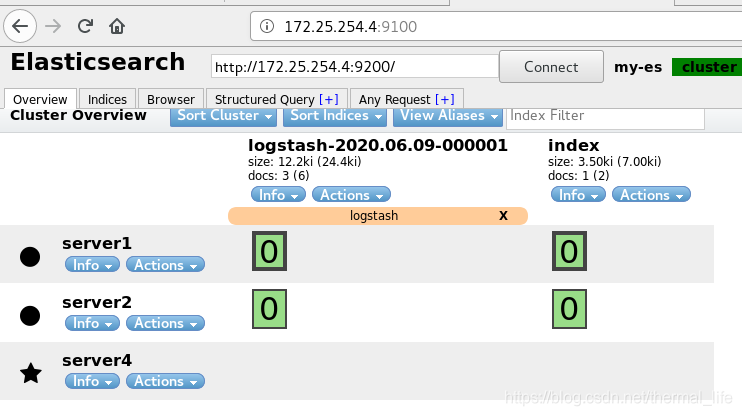This screenshot has width=742, height=416.
Task: Click the index heading named index
Action: (x=574, y=145)
